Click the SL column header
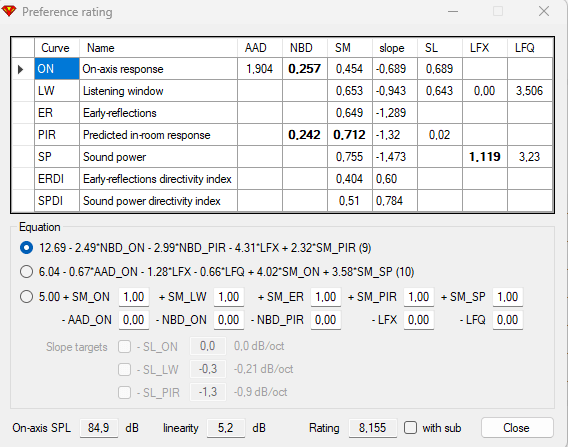568x447 pixels. [440, 48]
